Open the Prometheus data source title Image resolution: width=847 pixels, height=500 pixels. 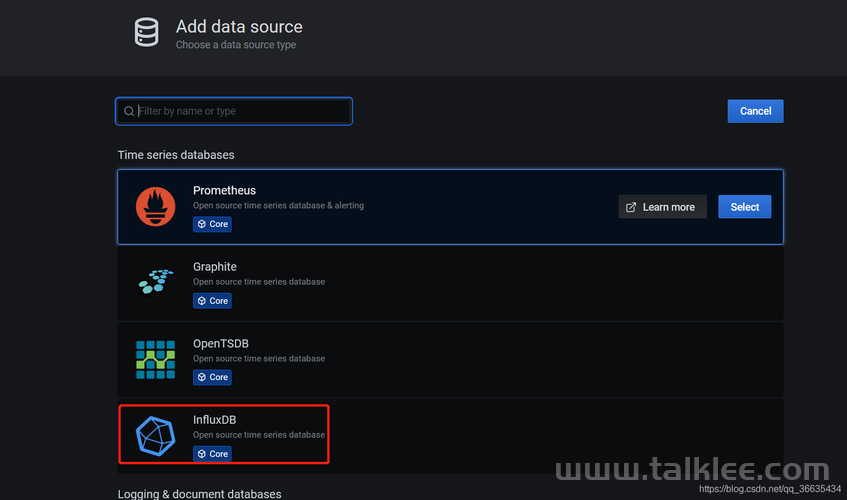coord(224,191)
